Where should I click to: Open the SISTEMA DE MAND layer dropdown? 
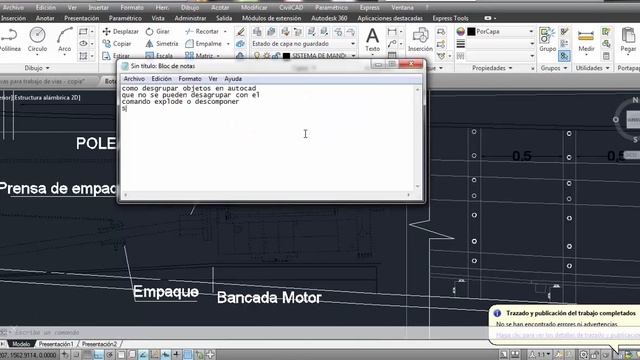353,56
